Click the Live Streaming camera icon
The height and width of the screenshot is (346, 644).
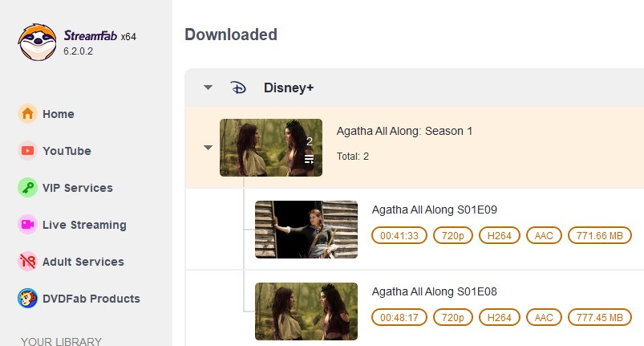coord(27,225)
